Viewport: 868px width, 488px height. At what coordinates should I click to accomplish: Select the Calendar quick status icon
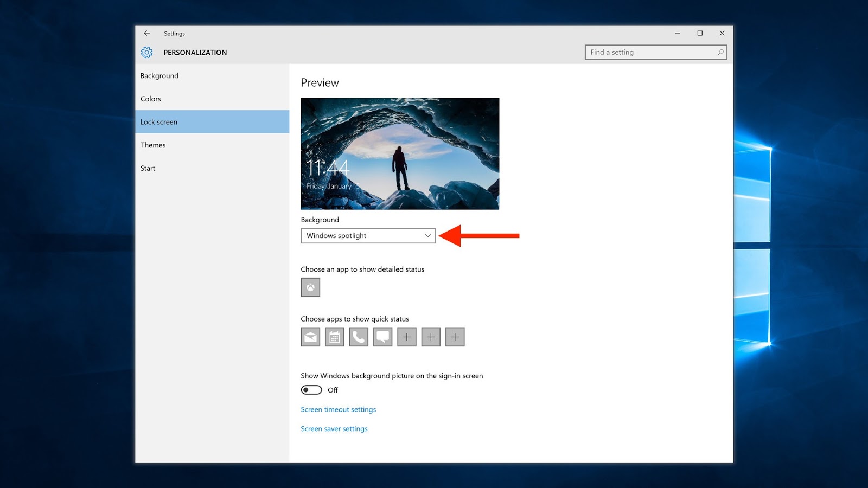[334, 336]
